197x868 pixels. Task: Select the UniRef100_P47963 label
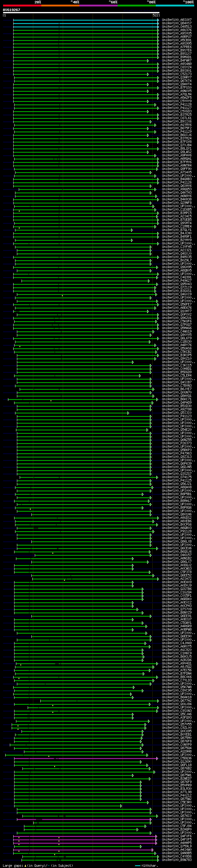tap(177, 453)
